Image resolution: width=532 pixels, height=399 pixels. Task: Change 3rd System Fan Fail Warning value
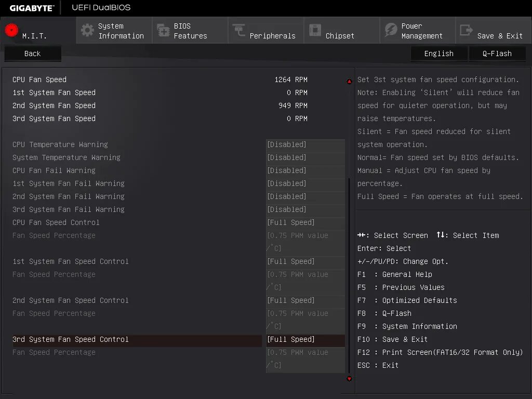point(305,209)
